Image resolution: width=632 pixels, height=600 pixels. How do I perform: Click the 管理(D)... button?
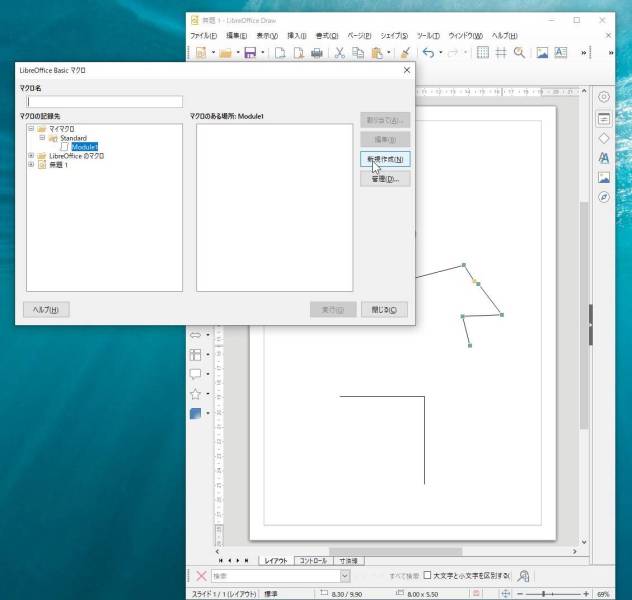coord(385,179)
